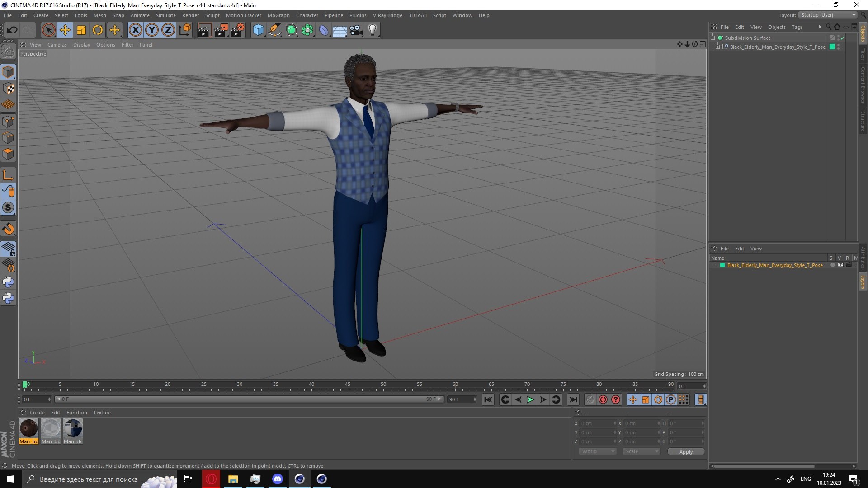Enable Polygons mode in left sidebar
The width and height of the screenshot is (868, 488).
[x=8, y=154]
